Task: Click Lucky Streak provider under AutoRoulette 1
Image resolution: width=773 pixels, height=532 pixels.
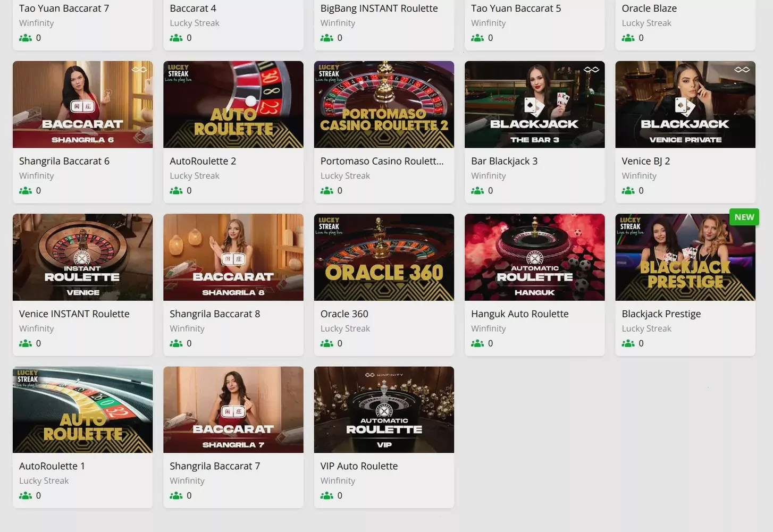Action: coord(44,481)
